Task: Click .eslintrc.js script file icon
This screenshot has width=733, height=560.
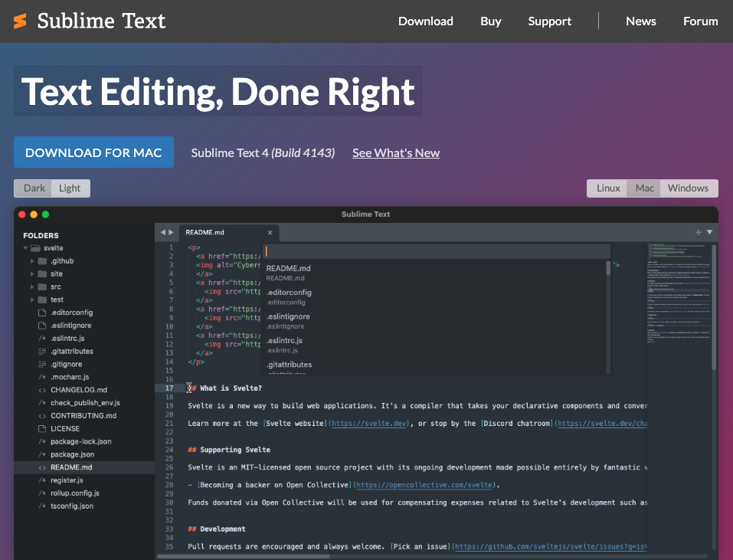Action: 42,339
